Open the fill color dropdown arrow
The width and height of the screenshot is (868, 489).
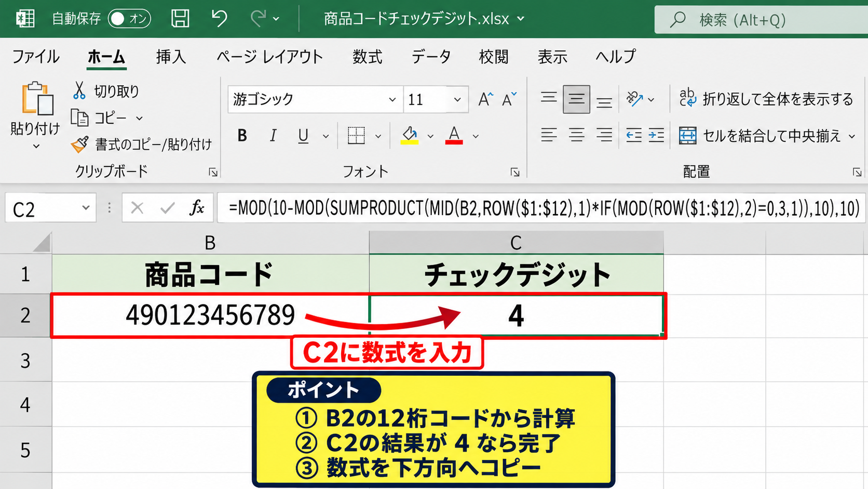[430, 136]
